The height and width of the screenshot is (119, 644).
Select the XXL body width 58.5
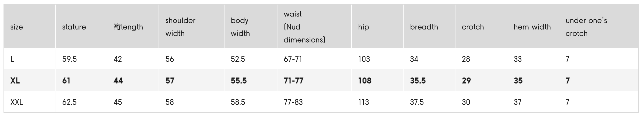click(x=238, y=102)
